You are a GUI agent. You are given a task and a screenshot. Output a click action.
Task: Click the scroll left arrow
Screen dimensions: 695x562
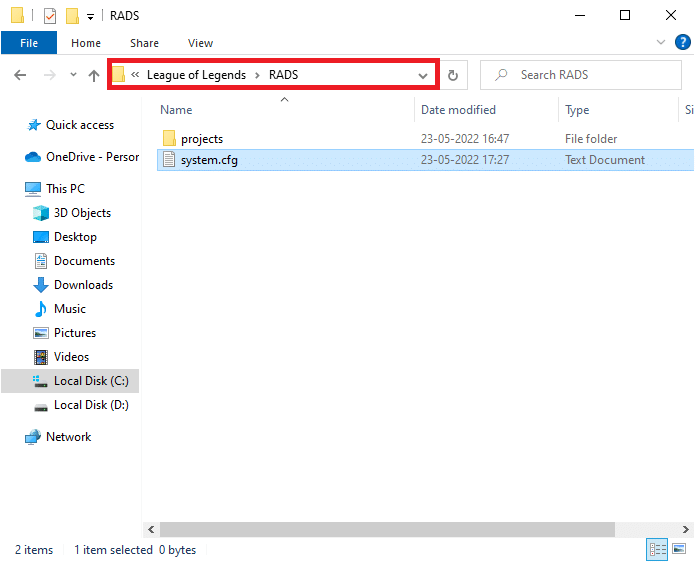151,529
